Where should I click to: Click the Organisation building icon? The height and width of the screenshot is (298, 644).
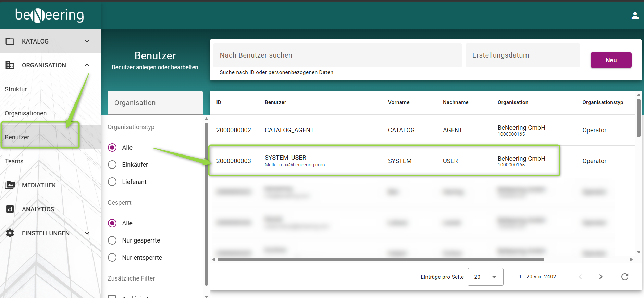pyautogui.click(x=10, y=65)
